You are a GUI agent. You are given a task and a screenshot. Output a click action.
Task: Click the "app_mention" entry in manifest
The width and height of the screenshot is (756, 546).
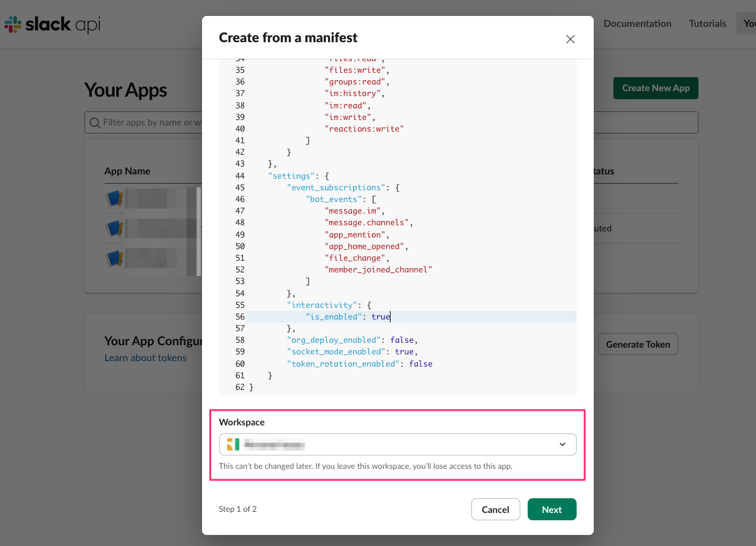click(357, 234)
